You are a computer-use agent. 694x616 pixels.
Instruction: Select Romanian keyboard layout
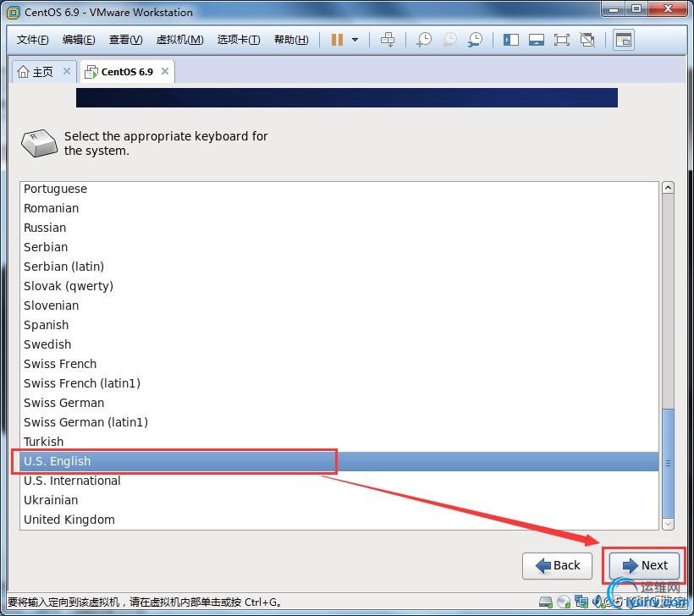339,208
